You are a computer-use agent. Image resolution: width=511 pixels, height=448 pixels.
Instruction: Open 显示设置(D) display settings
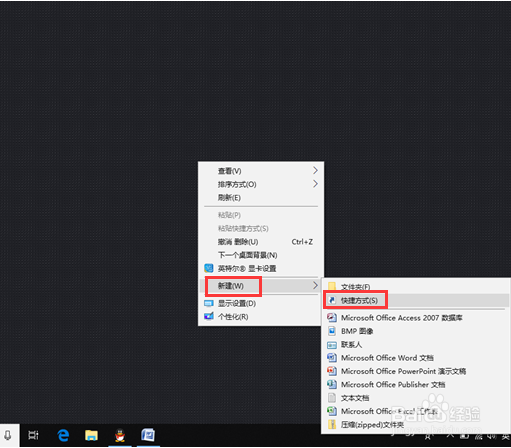tap(261, 303)
